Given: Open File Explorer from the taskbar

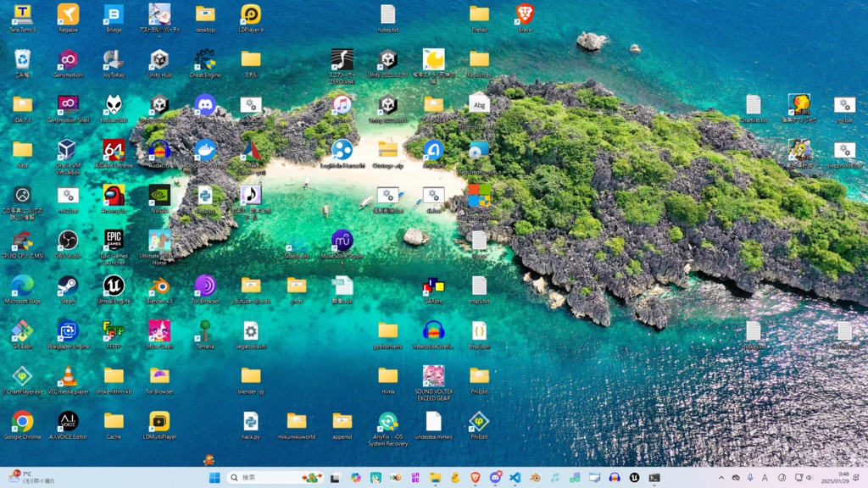Looking at the screenshot, I should pos(435,478).
